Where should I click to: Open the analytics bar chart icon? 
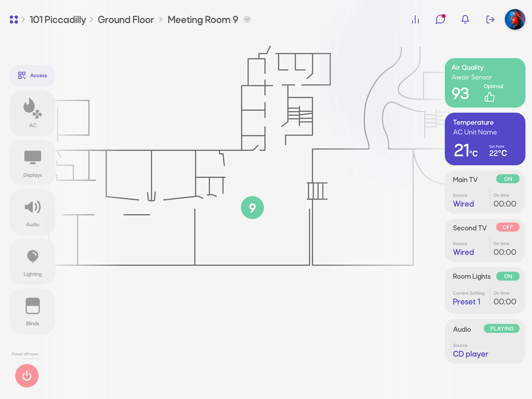click(x=415, y=19)
